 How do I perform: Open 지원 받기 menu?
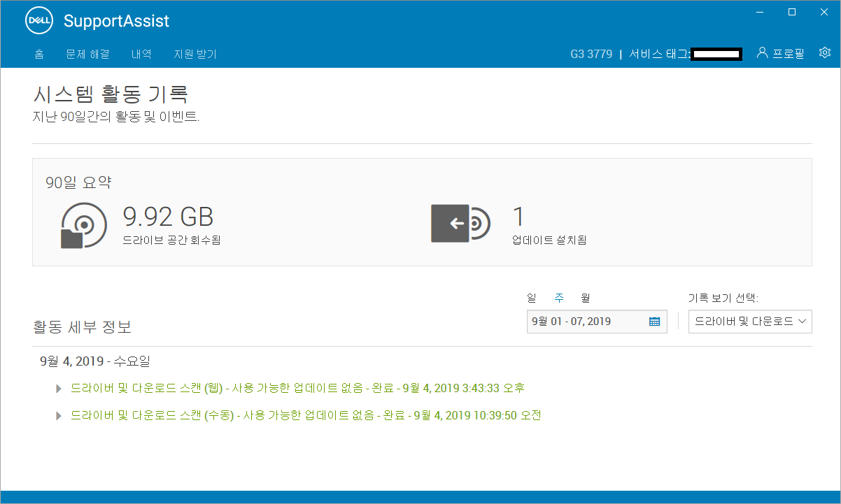pyautogui.click(x=195, y=54)
